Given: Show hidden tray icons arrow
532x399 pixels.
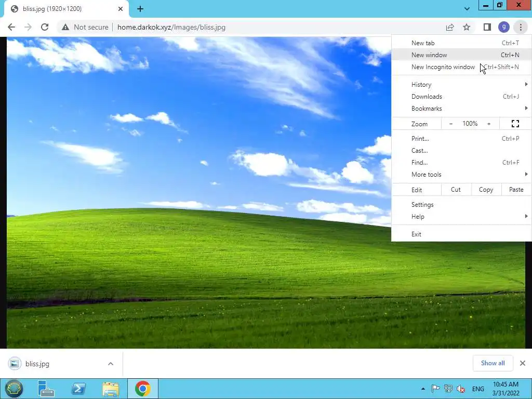Looking at the screenshot, I should pos(423,389).
